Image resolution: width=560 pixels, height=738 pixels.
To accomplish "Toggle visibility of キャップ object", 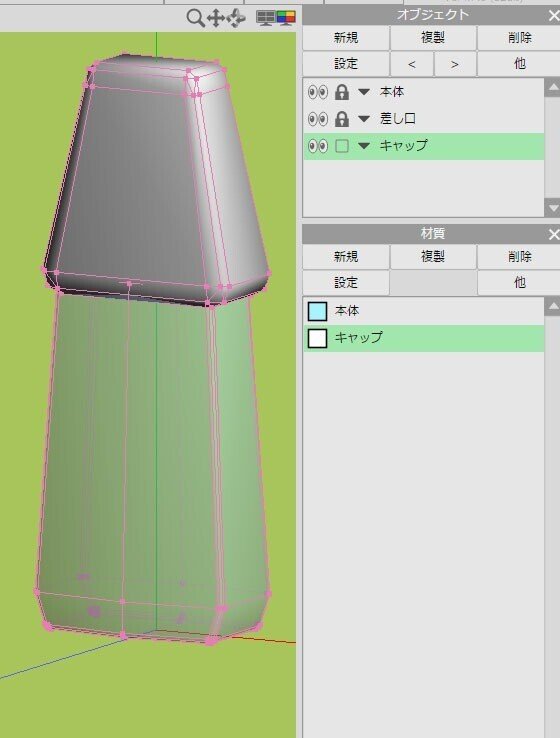I will point(318,146).
